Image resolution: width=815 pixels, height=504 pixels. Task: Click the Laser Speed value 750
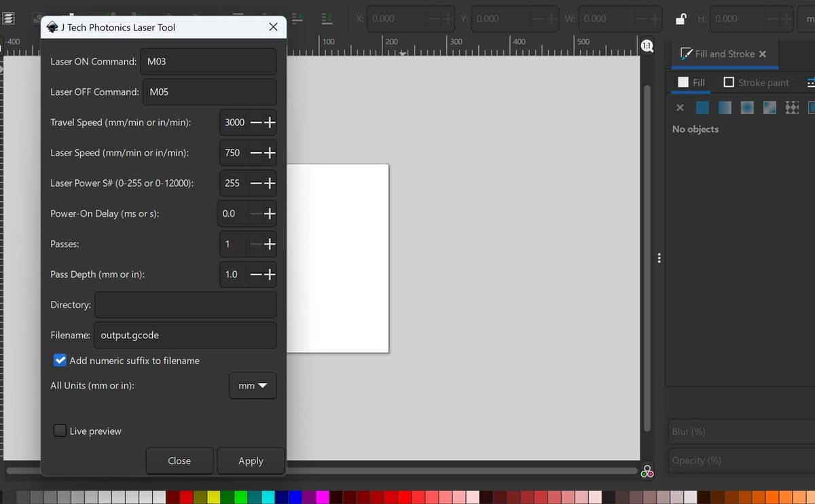point(233,153)
